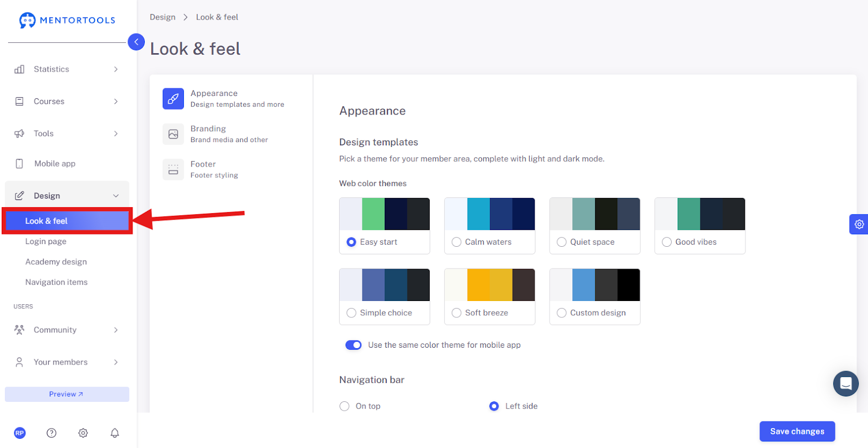The width and height of the screenshot is (868, 448).
Task: Open the RP user avatar
Action: click(20, 433)
